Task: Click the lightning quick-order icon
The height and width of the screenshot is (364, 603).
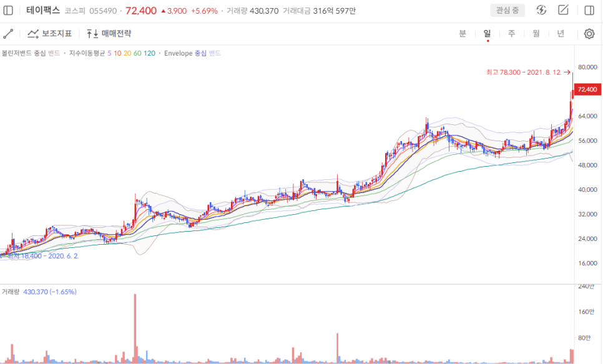Action: tap(541, 10)
